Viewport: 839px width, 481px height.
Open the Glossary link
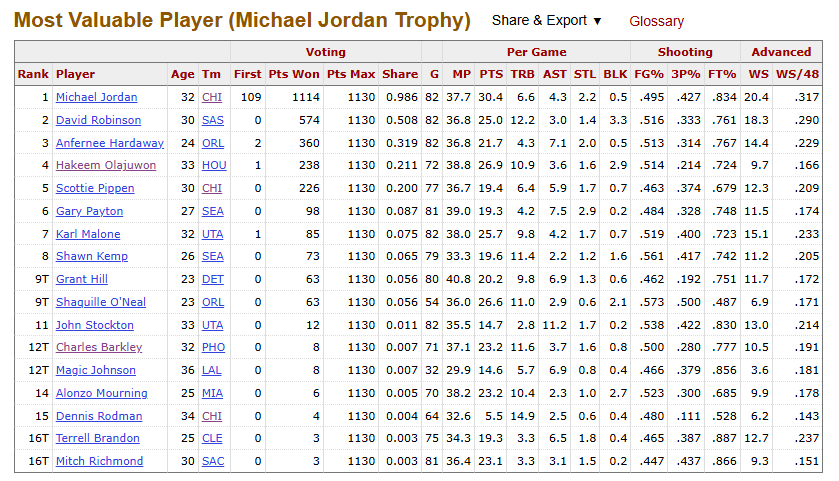point(657,21)
